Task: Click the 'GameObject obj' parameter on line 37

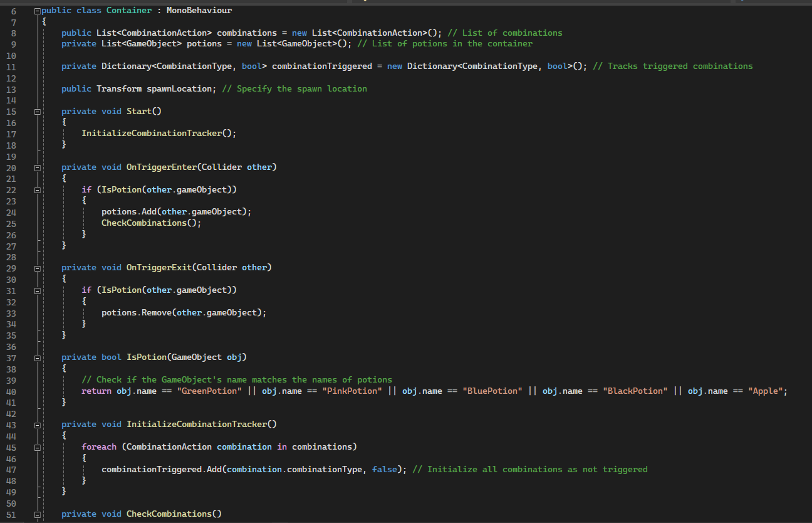Action: coord(207,357)
